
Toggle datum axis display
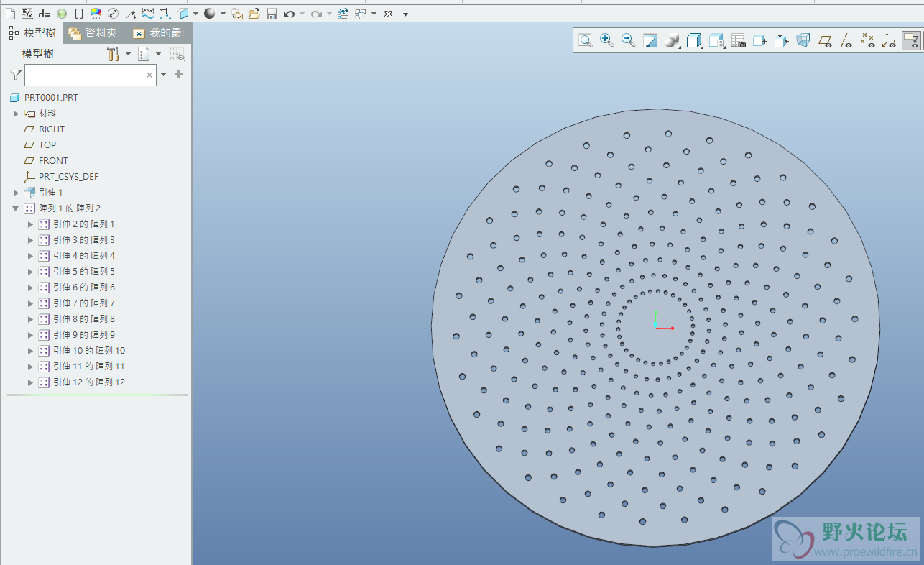click(x=846, y=41)
